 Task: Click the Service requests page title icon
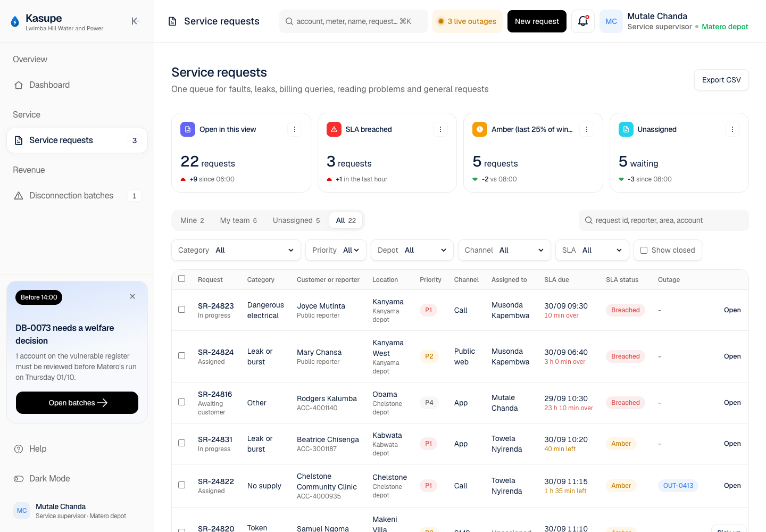[x=172, y=21]
